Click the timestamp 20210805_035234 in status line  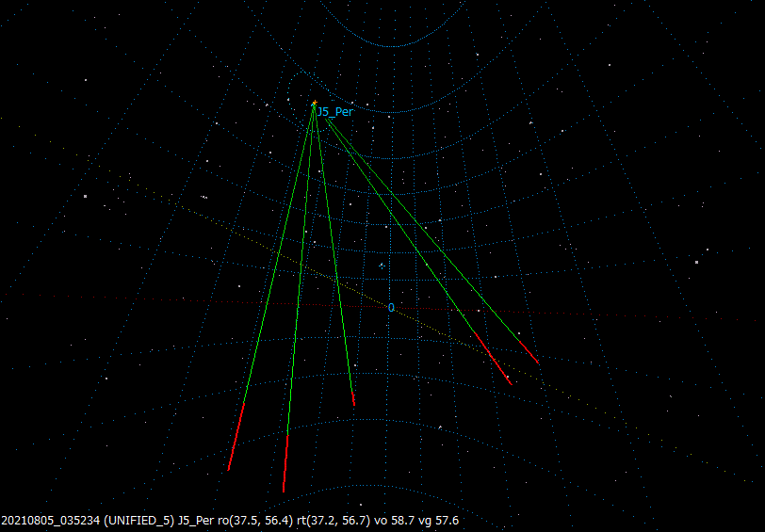click(x=51, y=521)
